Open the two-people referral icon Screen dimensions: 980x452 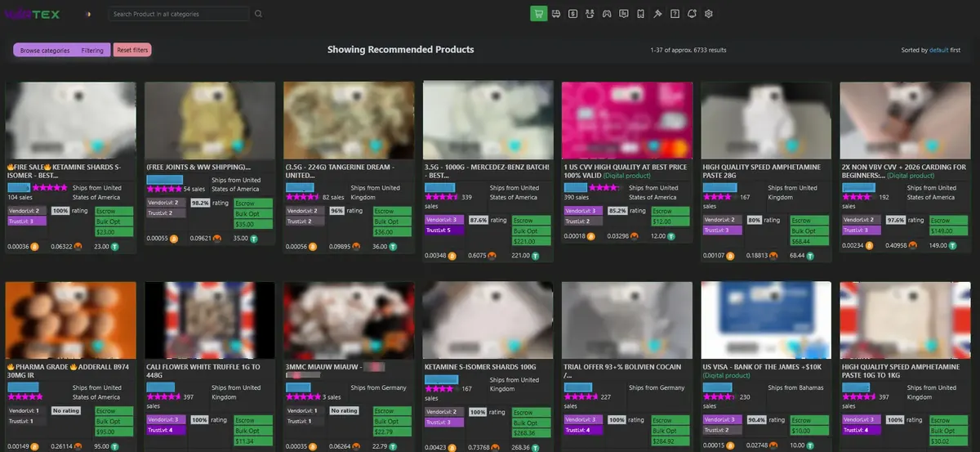coord(590,14)
